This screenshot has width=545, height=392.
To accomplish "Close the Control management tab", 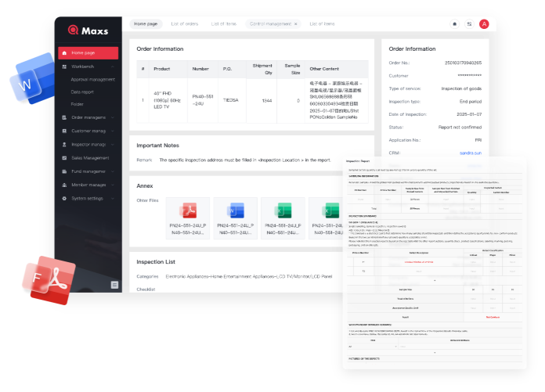I will 295,24.
